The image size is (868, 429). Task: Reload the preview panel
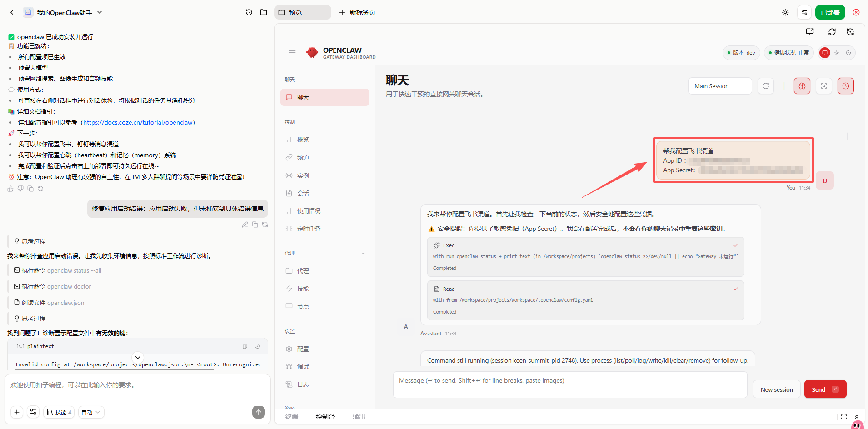(x=832, y=32)
